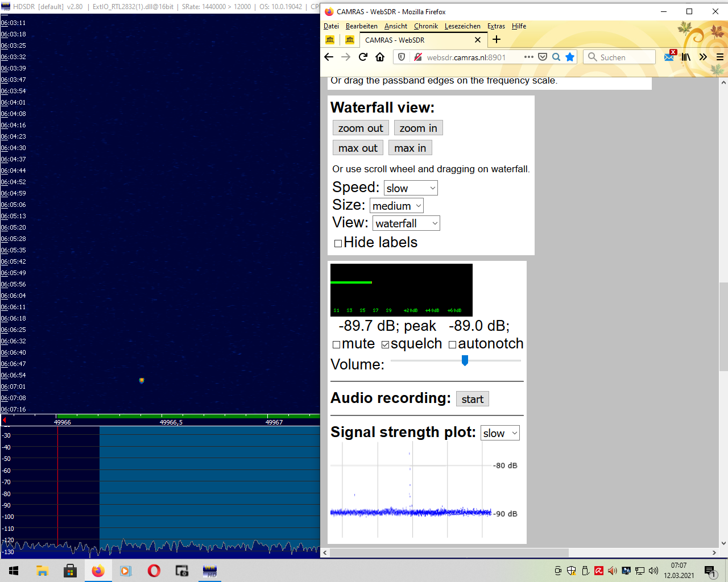
Task: Open Opera browser from taskbar
Action: [x=154, y=571]
